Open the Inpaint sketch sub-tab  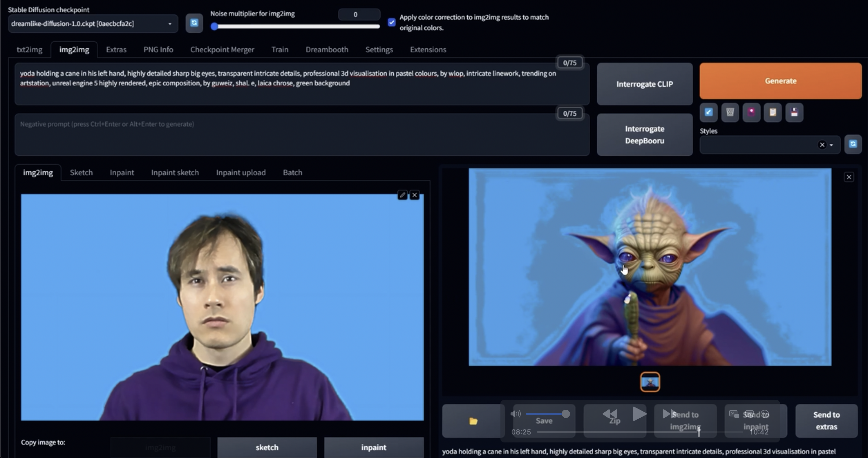(175, 172)
